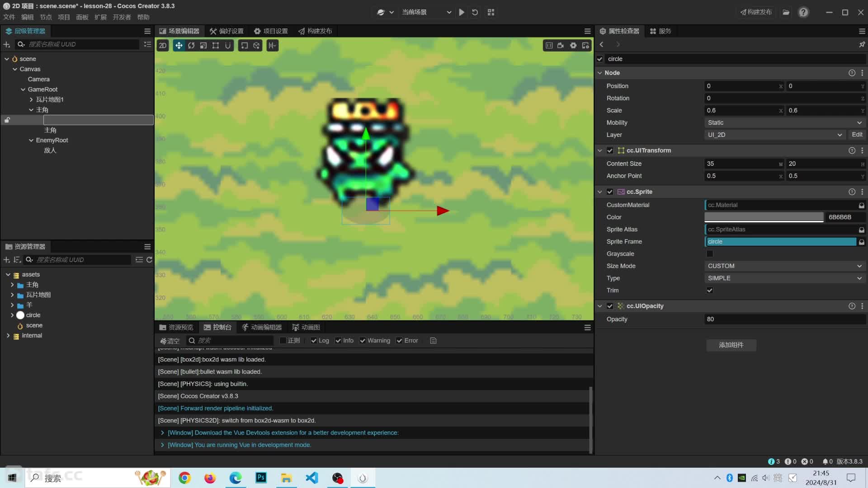Clear the console with 清空 button
Screen dimensions: 868x488
point(170,341)
